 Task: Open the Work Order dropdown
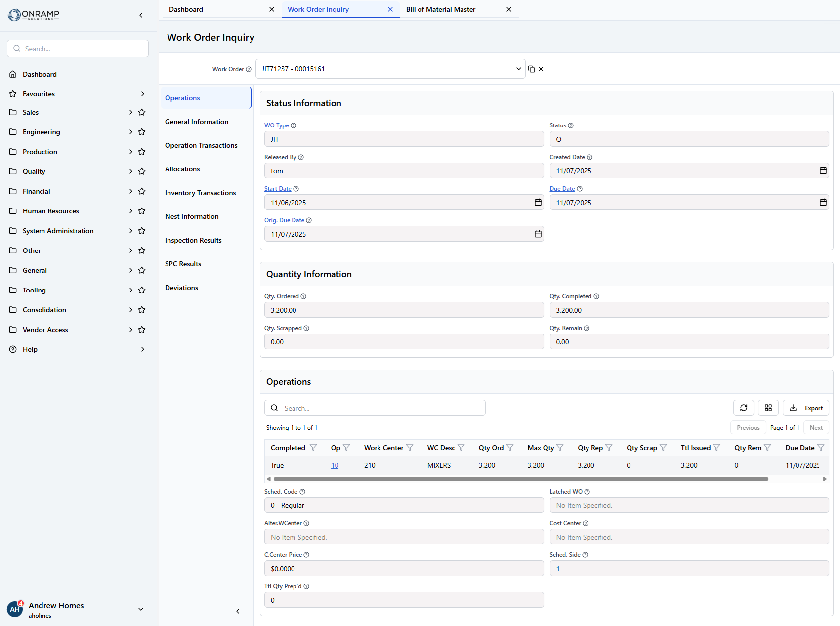[518, 69]
